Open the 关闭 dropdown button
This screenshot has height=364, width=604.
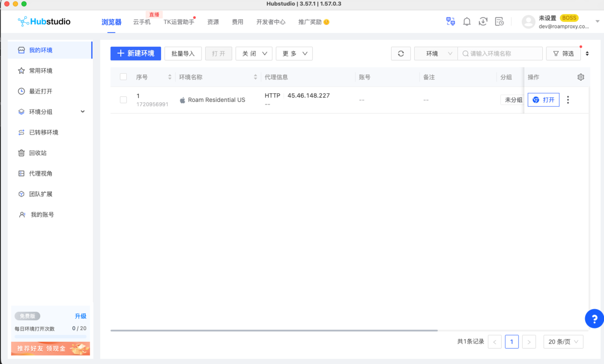coord(254,54)
